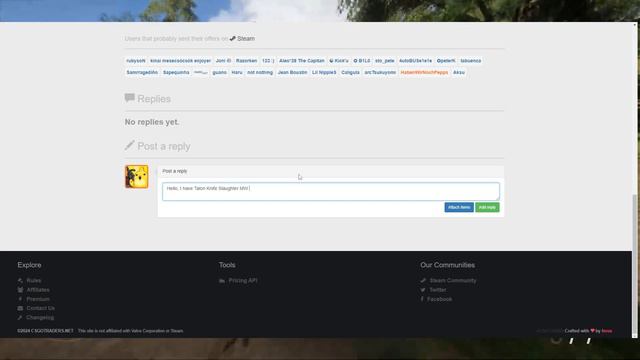Screen dimensions: 640x360
Task: Click the blue Attach items button
Action: click(x=459, y=207)
